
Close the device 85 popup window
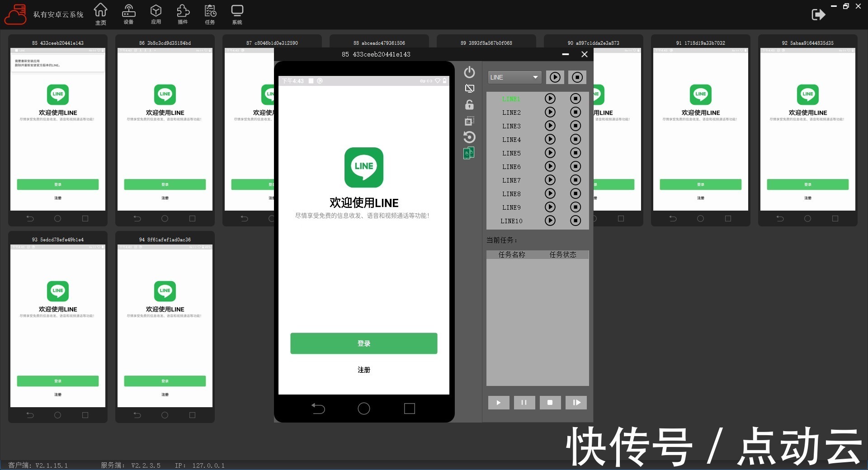coord(585,54)
